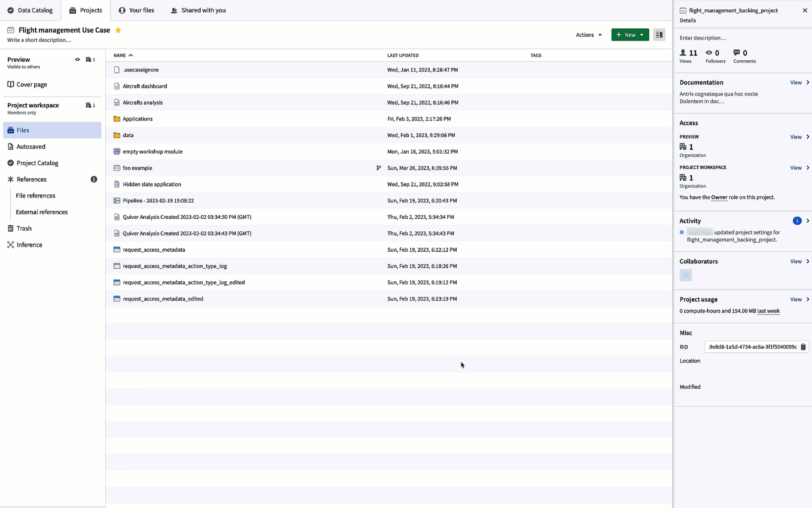Click the favorite star next to project title
This screenshot has height=508, width=812.
[118, 30]
